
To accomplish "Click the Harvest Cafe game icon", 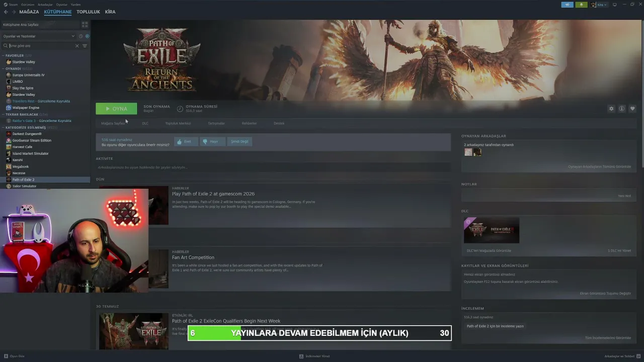I will pyautogui.click(x=9, y=147).
